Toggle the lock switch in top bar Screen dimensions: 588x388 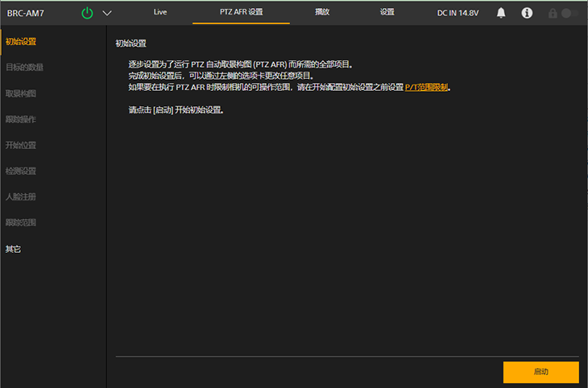tap(569, 14)
